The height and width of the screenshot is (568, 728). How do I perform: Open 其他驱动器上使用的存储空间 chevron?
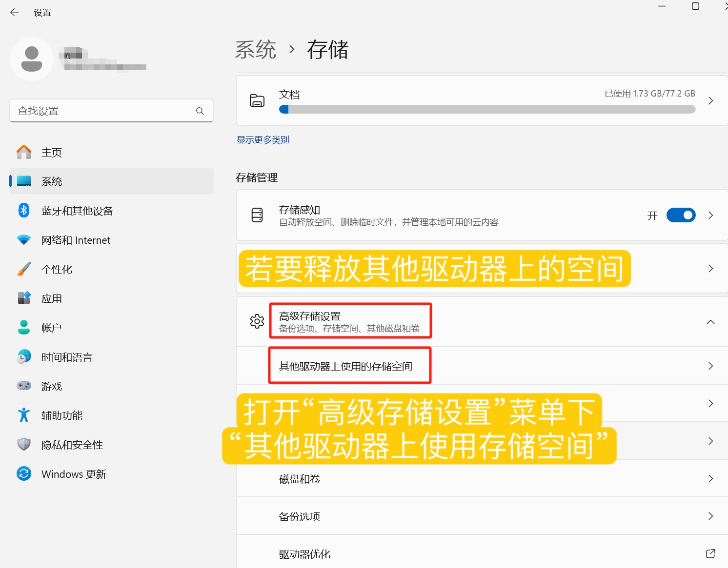[711, 366]
